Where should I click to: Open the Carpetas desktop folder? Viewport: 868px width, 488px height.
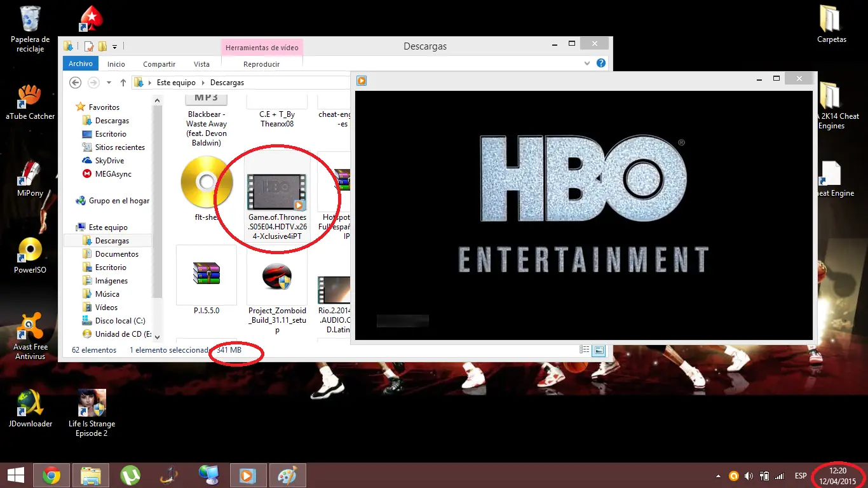click(831, 24)
